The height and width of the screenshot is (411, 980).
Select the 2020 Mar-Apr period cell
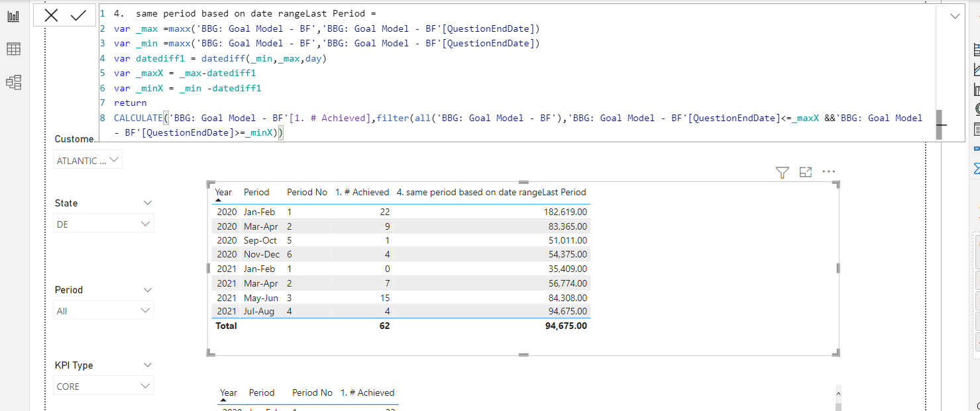coord(260,226)
